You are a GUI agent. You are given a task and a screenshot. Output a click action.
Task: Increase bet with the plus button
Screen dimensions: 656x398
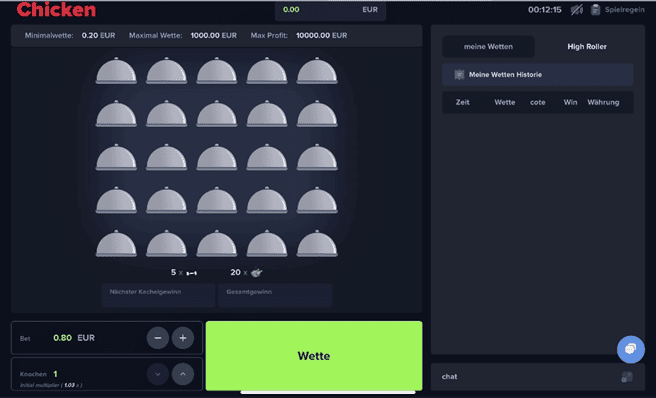click(x=183, y=338)
